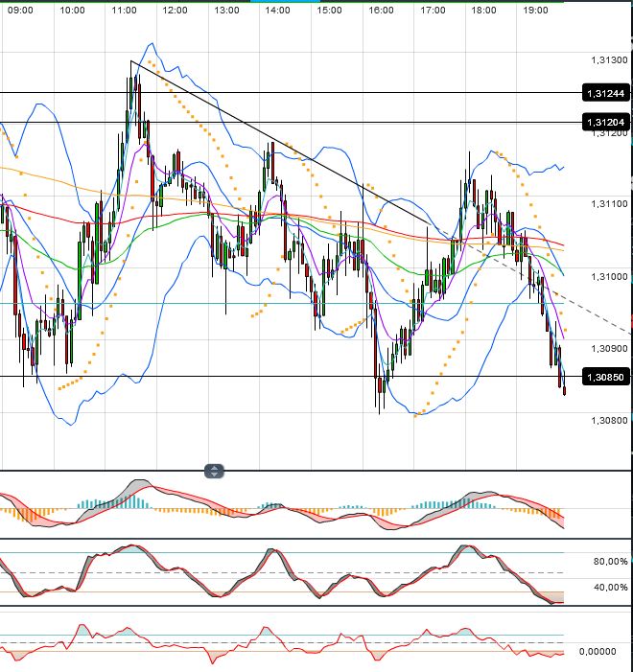The width and height of the screenshot is (633, 672).
Task: Click the 1,31100 price axis label
Action: pyautogui.click(x=609, y=204)
